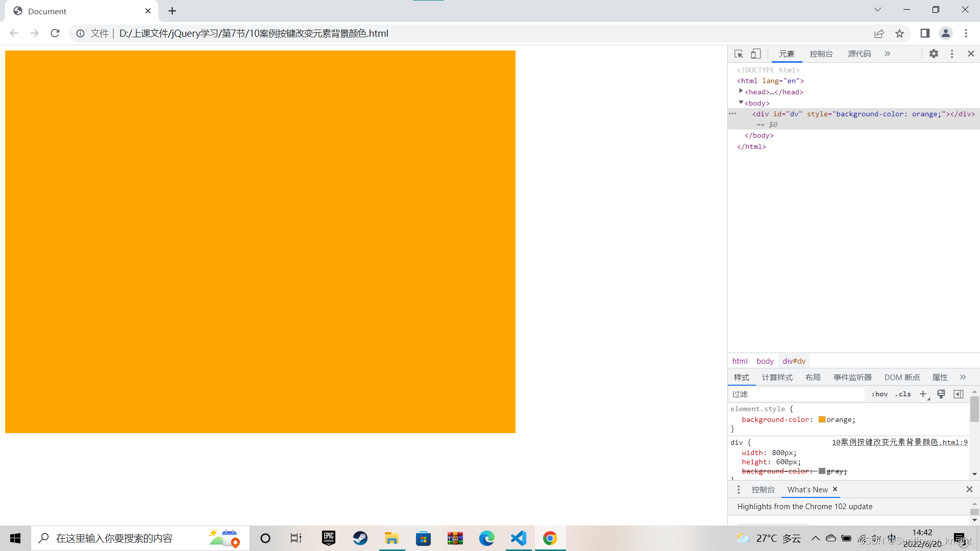Toggle the :hov element state panel

(x=879, y=394)
